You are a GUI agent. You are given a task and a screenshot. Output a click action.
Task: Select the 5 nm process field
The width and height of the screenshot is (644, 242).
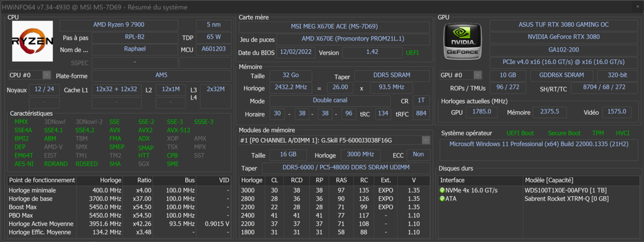click(214, 25)
